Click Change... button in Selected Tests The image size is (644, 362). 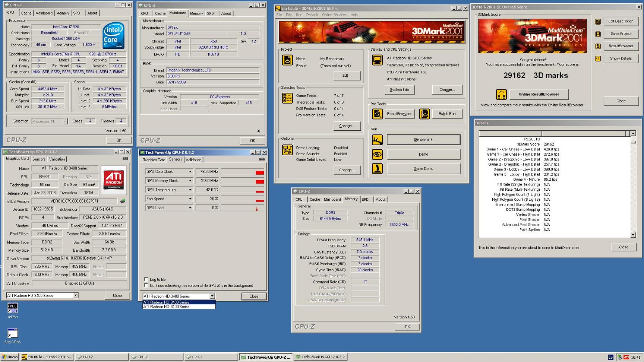[347, 126]
